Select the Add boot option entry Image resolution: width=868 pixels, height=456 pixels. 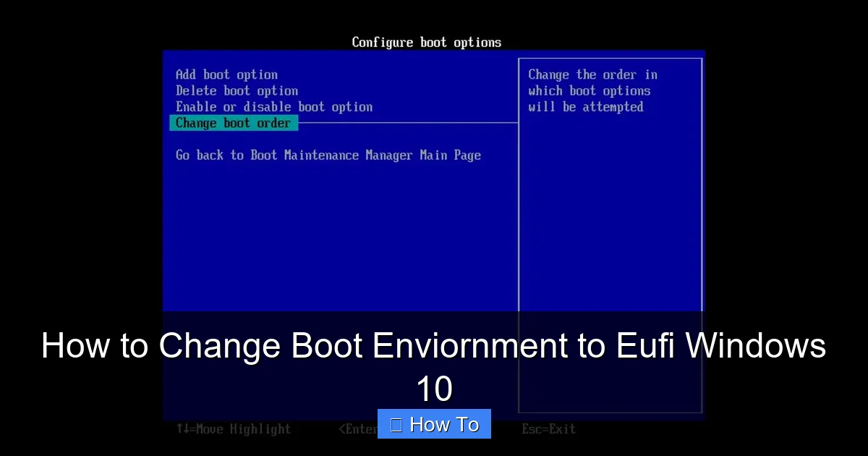pyautogui.click(x=226, y=74)
